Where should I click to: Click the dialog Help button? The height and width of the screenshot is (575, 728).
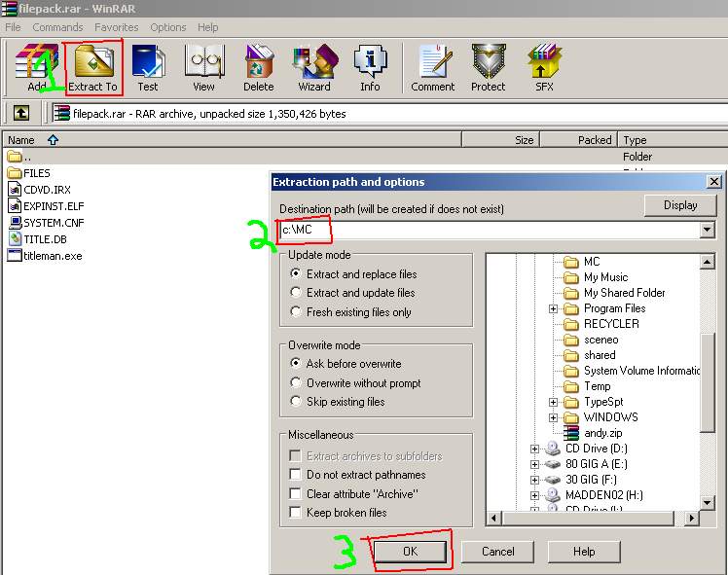click(584, 552)
